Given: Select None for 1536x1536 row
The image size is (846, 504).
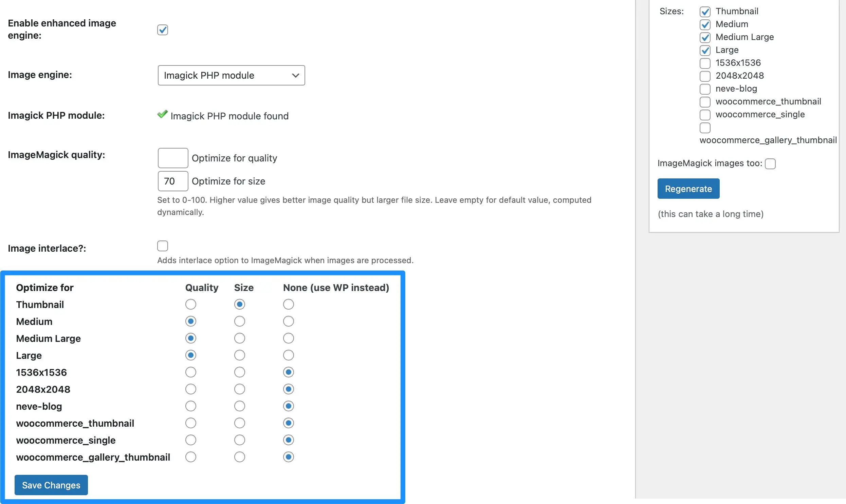Looking at the screenshot, I should tap(288, 372).
